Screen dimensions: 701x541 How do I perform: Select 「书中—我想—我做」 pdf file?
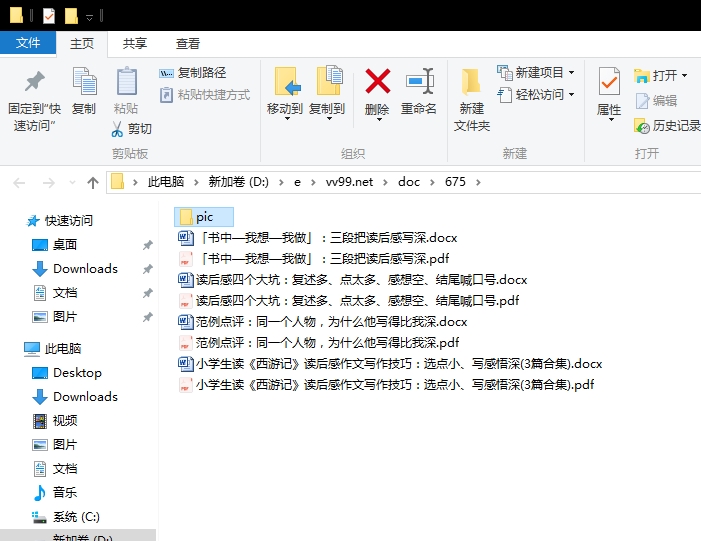314,258
